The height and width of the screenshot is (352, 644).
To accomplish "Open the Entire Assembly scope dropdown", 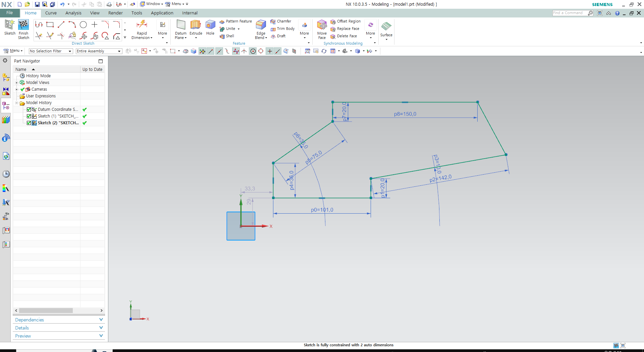I will pos(99,51).
